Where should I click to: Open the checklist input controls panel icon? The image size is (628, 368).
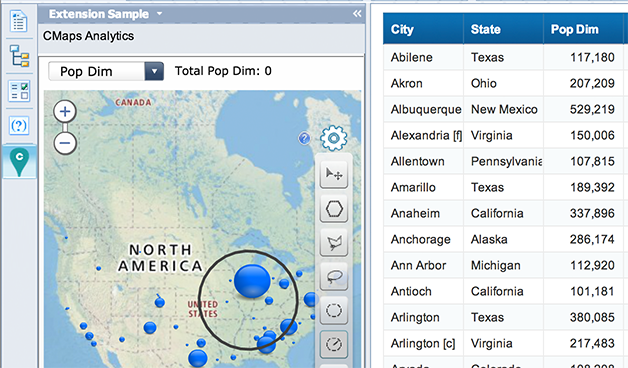coord(19,90)
